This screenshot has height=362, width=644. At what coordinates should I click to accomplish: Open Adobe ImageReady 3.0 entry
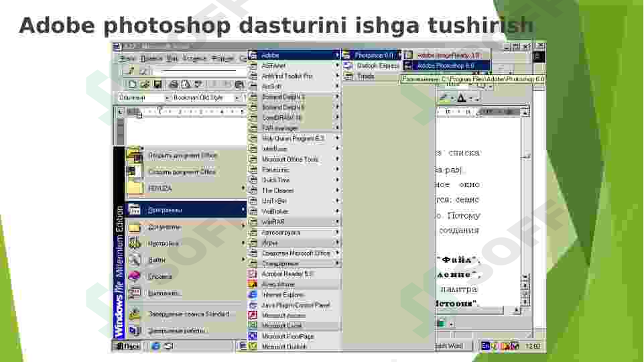[x=446, y=55]
